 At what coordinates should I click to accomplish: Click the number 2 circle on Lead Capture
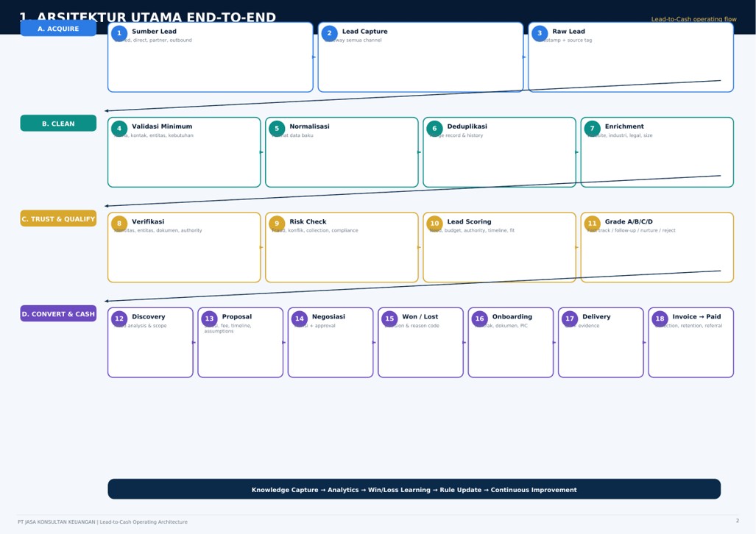[x=329, y=33]
